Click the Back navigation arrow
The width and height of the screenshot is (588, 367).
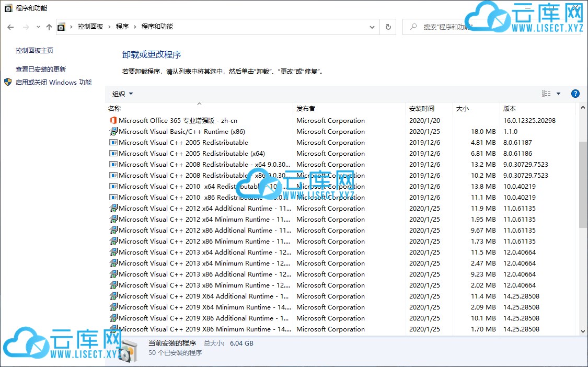pos(10,27)
